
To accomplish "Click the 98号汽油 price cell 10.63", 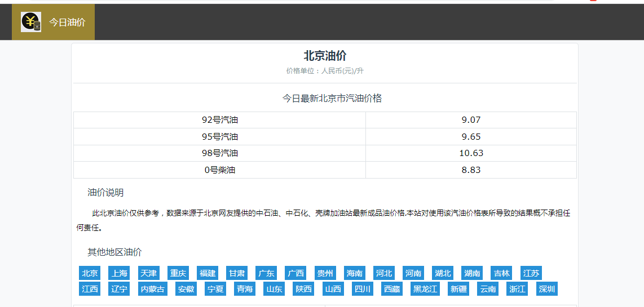I will [x=471, y=153].
